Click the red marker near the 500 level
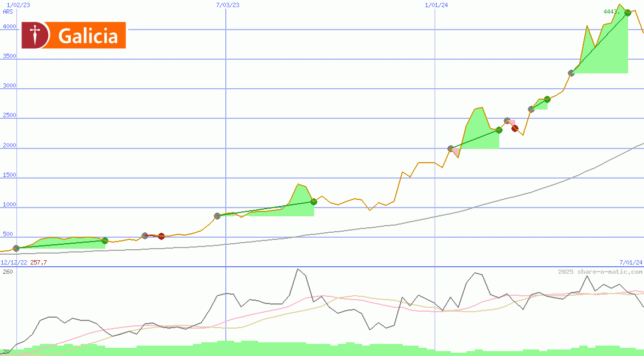Screen dimensions: 644x356 (161, 237)
